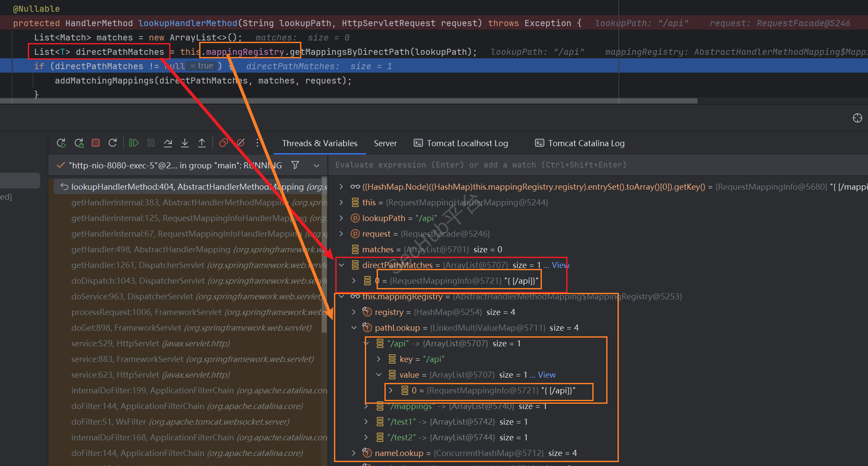This screenshot has height=466, width=868.
Task: Click the Rerun in Run mode icon
Action: tap(61, 143)
